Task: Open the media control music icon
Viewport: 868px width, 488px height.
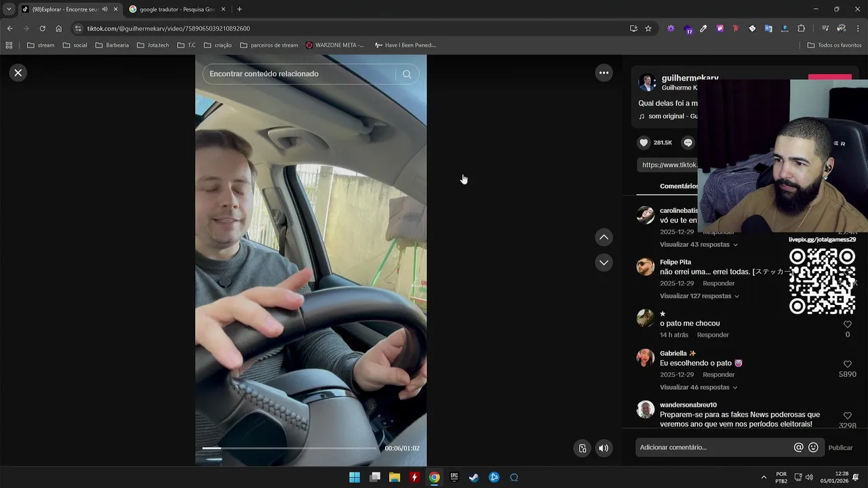Action: 825,28
